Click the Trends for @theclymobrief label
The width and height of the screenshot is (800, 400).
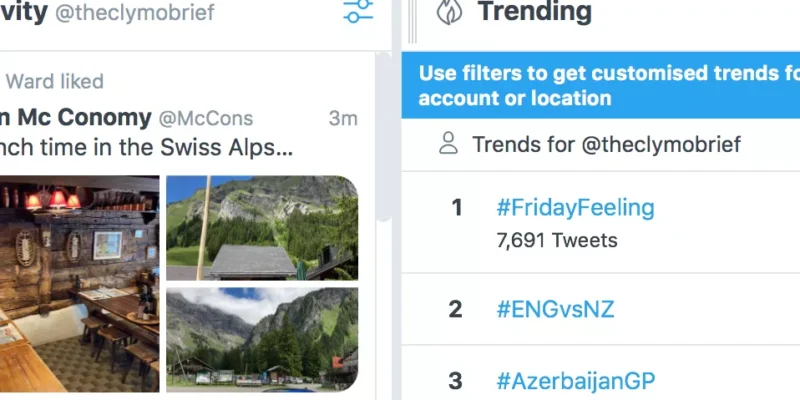point(606,145)
